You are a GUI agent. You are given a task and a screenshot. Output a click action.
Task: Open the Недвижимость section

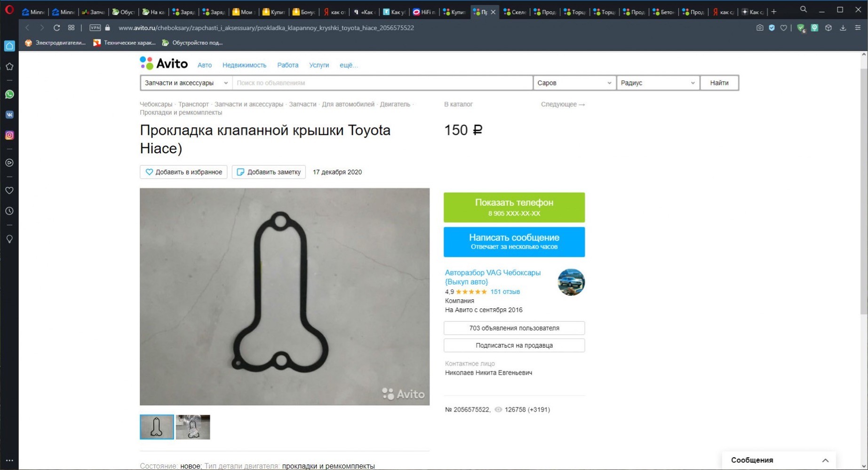(244, 65)
